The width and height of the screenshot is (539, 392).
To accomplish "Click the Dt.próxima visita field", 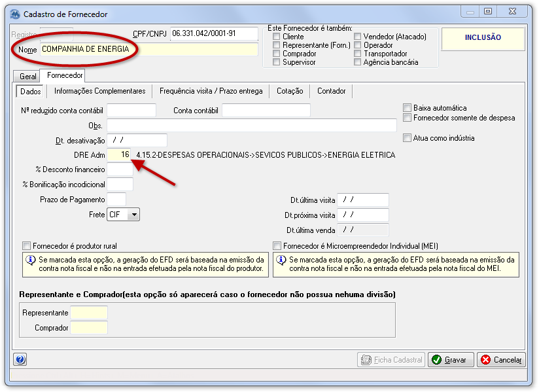I will tap(363, 215).
